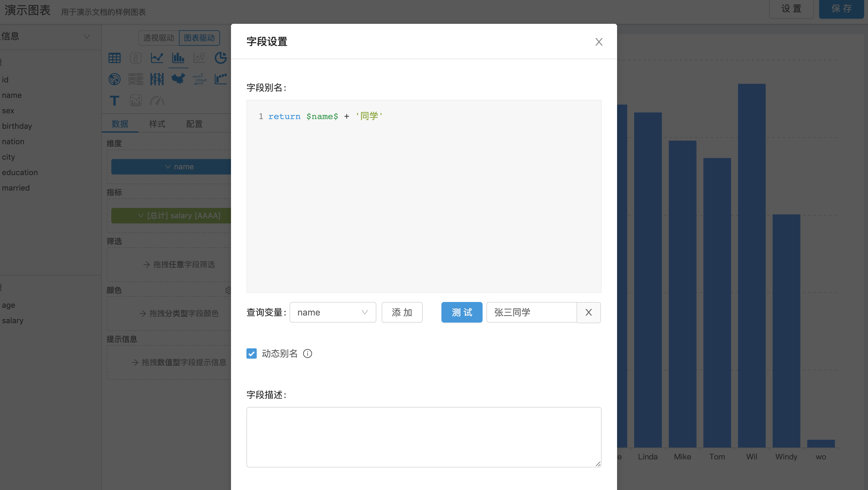Image resolution: width=868 pixels, height=490 pixels.
Task: Pick the pie chart type icon
Action: point(220,58)
